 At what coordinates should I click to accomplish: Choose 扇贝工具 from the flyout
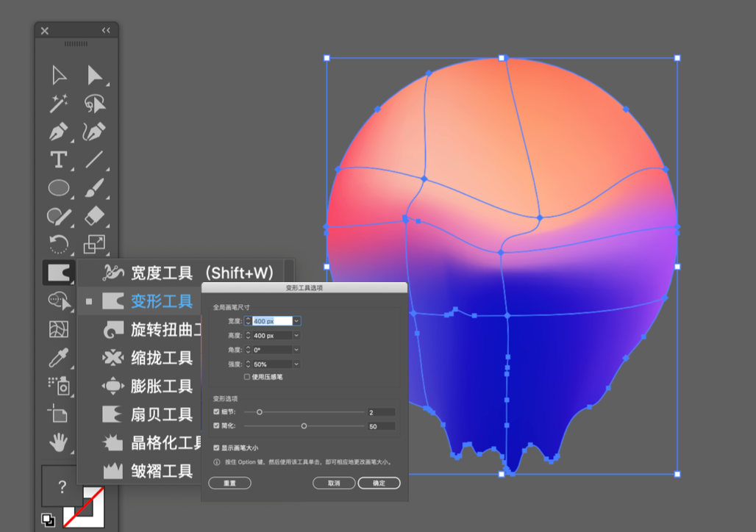pos(140,414)
